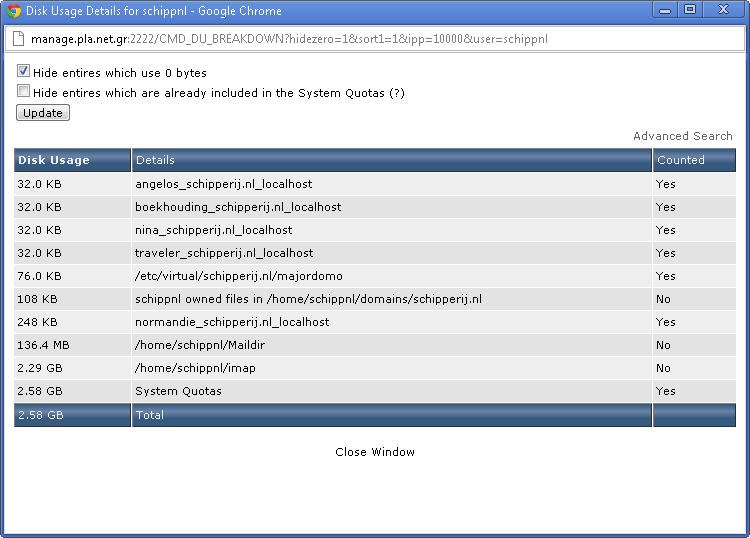This screenshot has height=538, width=750.
Task: Click the page document icon in address bar
Action: tap(17, 39)
